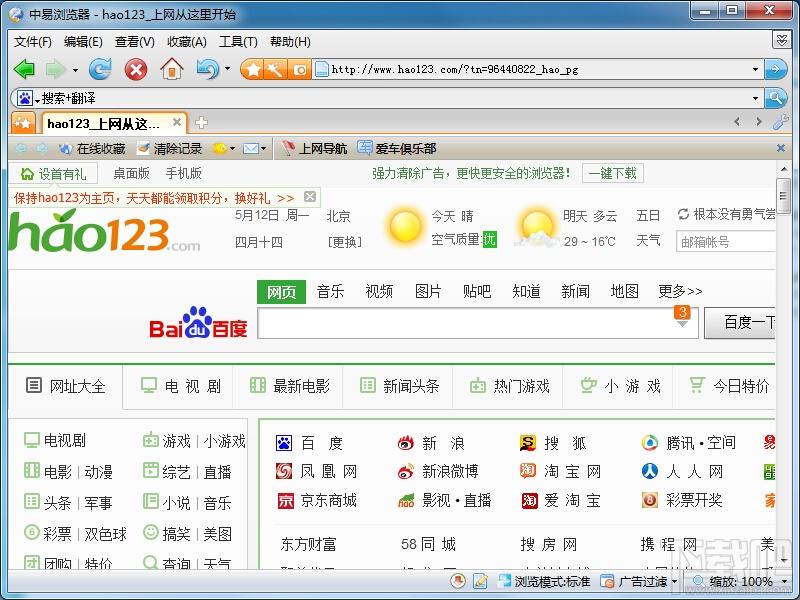This screenshot has width=800, height=600.
Task: Open the 编辑(E) menu
Action: coord(83,42)
